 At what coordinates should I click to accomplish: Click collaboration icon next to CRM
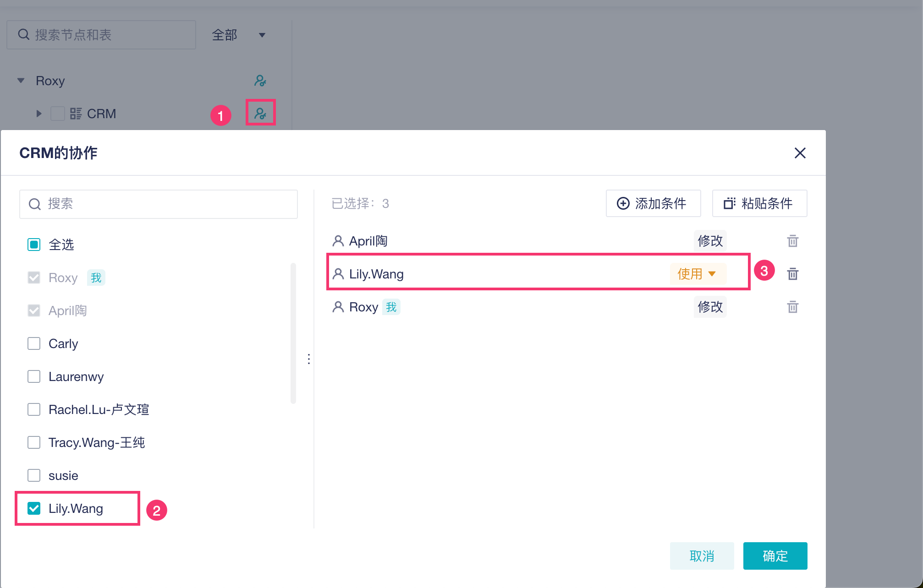click(x=260, y=113)
